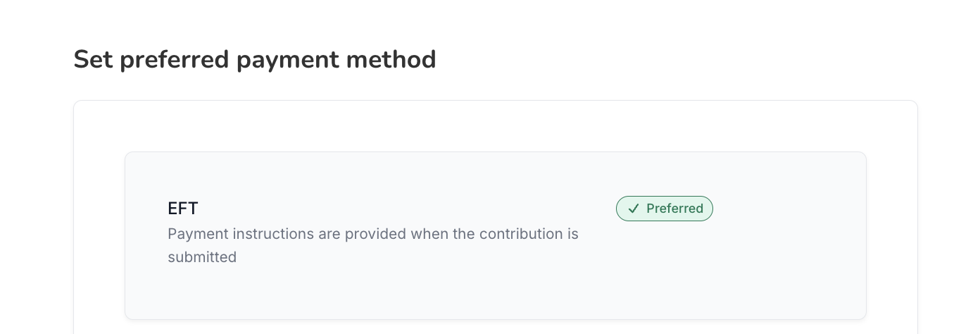The height and width of the screenshot is (334, 980).
Task: Select the green Preferred badge
Action: (665, 209)
